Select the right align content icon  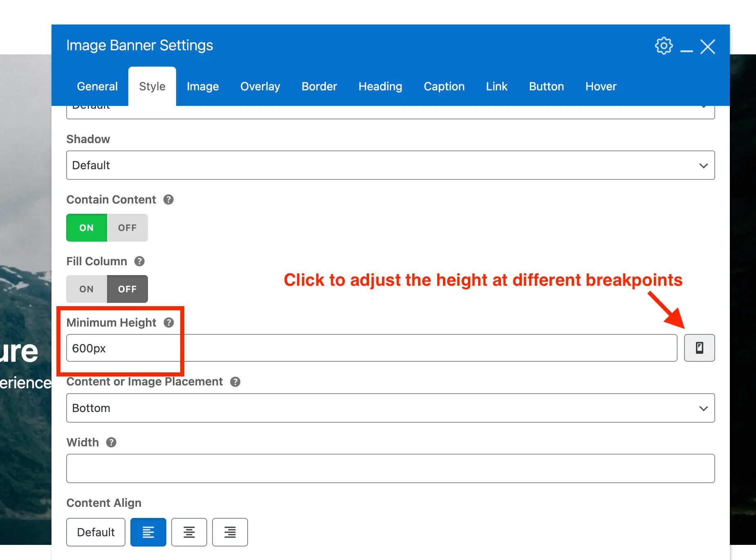coord(230,532)
